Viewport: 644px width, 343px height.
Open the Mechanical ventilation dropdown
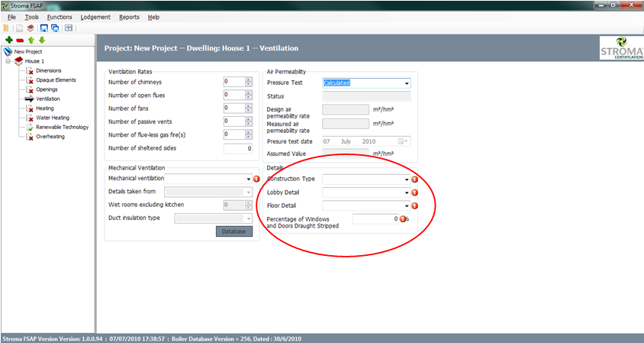coord(249,179)
